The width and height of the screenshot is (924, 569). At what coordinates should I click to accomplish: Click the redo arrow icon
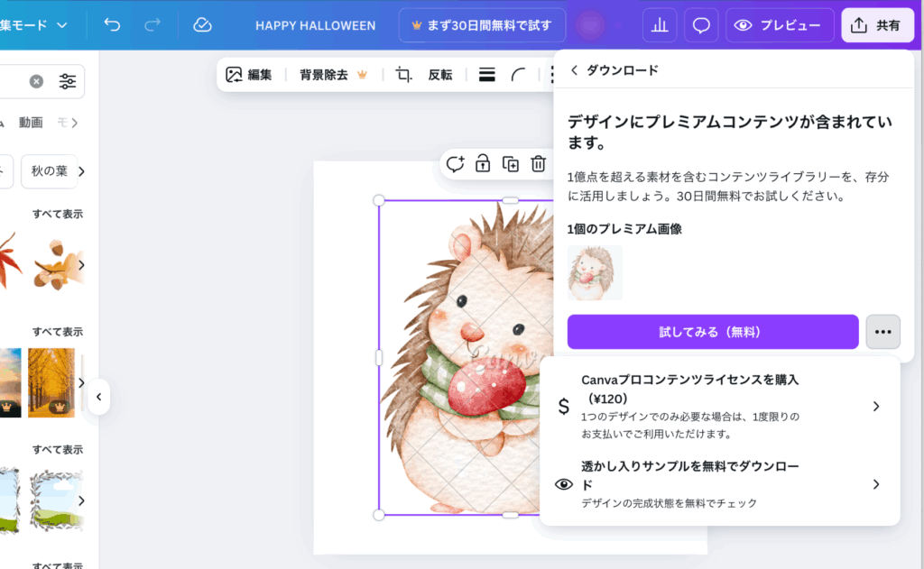pos(151,25)
